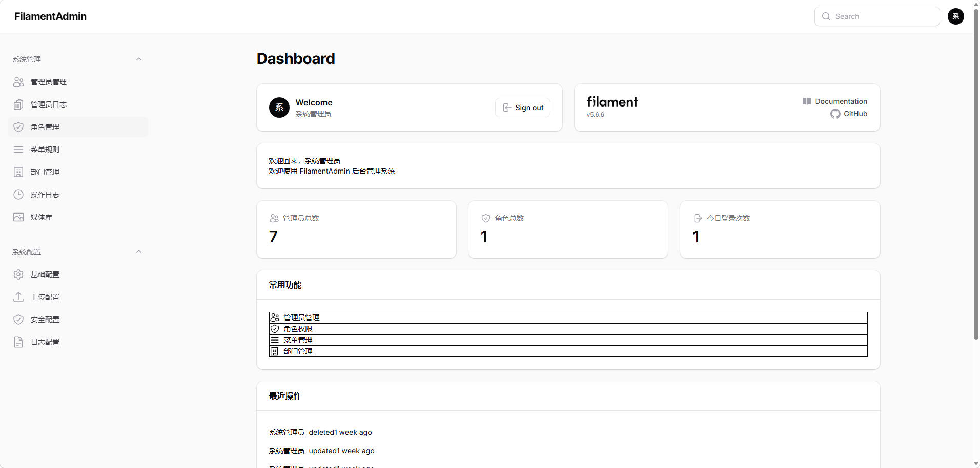The image size is (980, 468).
Task: Click the 管理员日志 clipboard icon in sidebar
Action: pyautogui.click(x=18, y=104)
